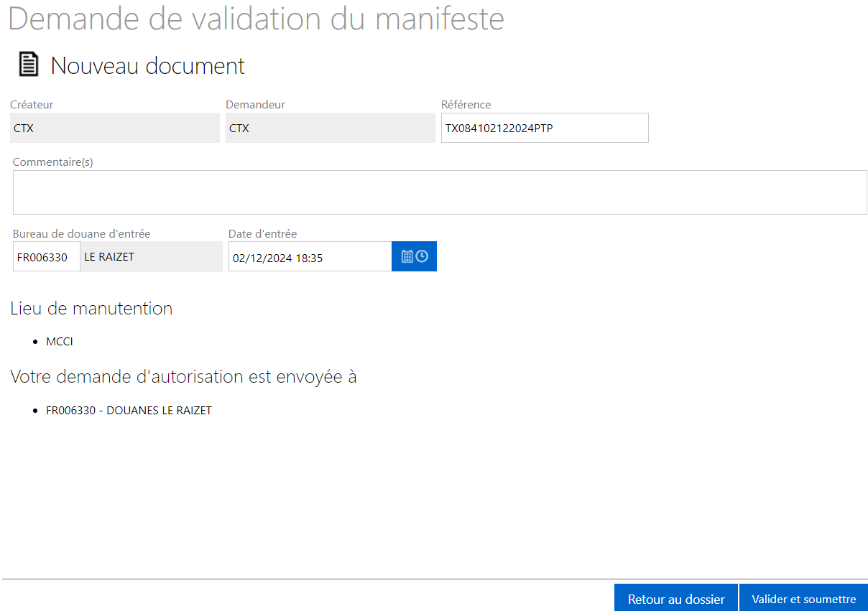
Task: Click the Bureau de douane d'entrée label
Action: click(x=81, y=233)
